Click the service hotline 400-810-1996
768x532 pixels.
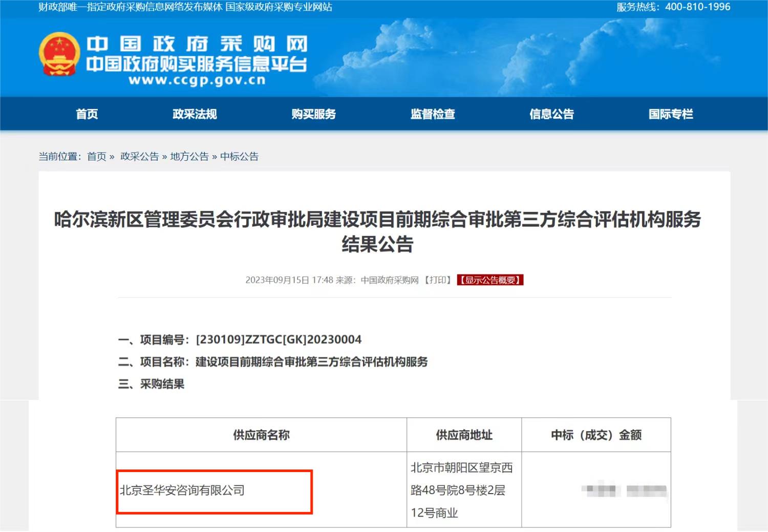click(697, 7)
